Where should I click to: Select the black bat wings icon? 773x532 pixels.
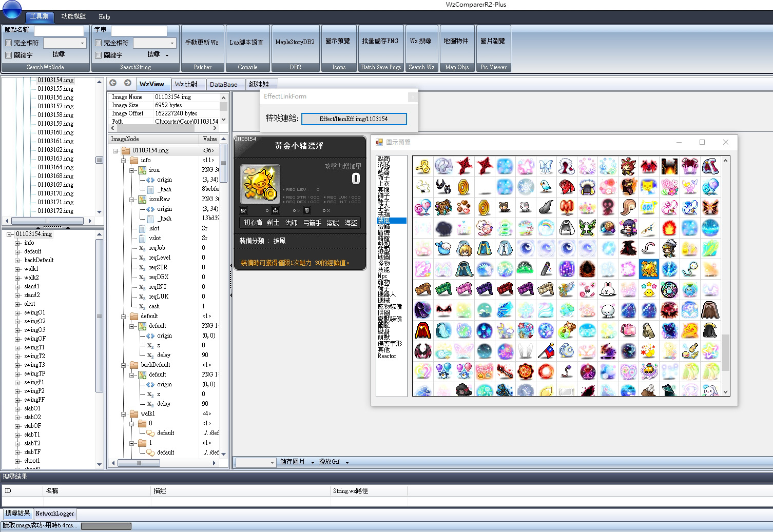pyautogui.click(x=443, y=310)
